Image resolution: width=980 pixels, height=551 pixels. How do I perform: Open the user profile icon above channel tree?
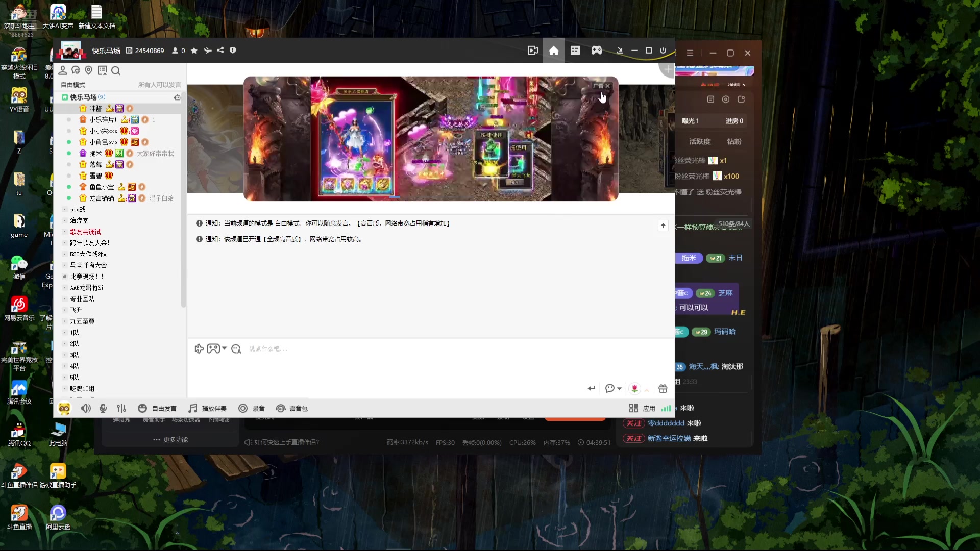63,70
